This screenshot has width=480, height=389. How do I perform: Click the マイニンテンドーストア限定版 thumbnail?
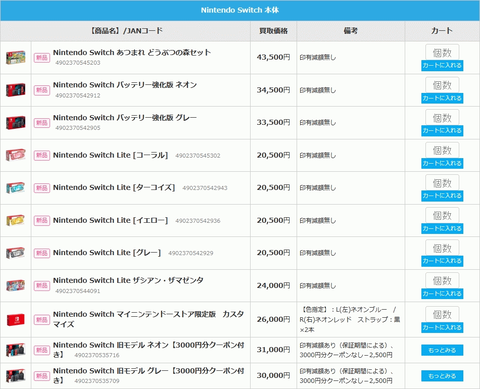tap(16, 319)
